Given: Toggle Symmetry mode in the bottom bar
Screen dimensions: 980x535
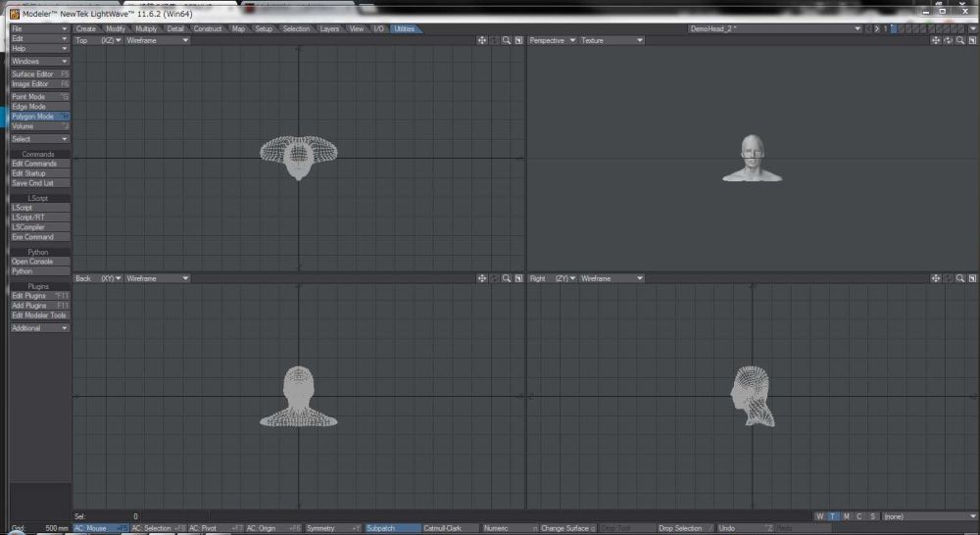Looking at the screenshot, I should tap(333, 528).
